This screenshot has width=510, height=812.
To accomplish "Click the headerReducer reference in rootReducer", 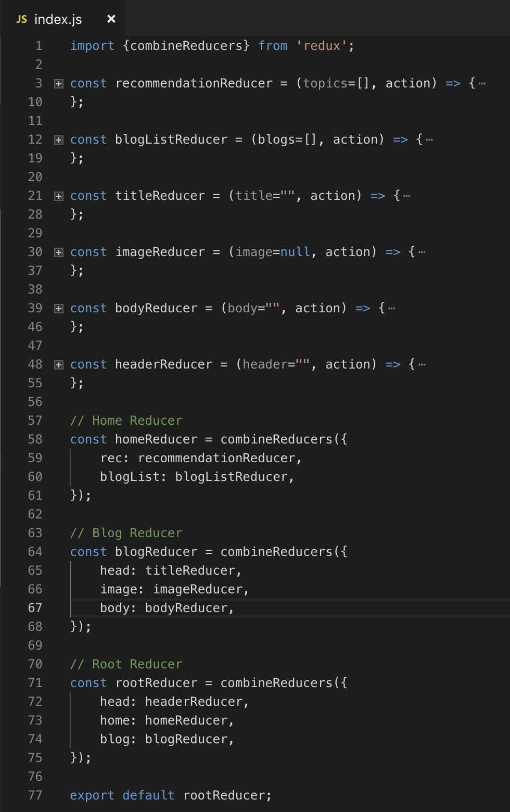I will click(194, 702).
